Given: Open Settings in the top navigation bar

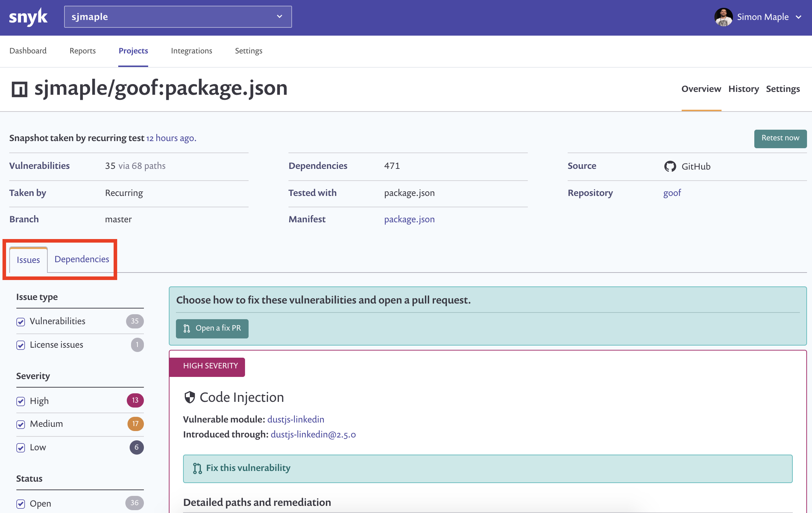Looking at the screenshot, I should pos(249,51).
